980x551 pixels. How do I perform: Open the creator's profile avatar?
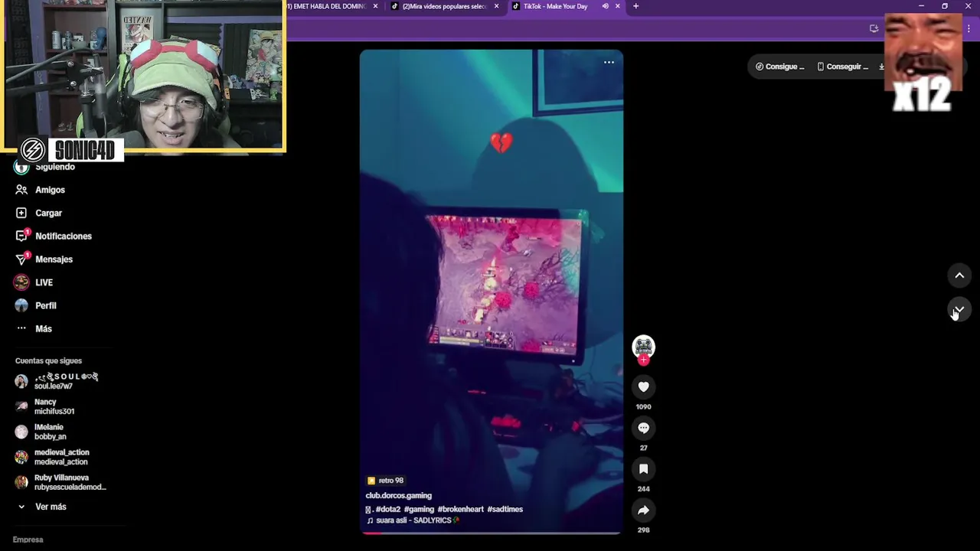(643, 346)
